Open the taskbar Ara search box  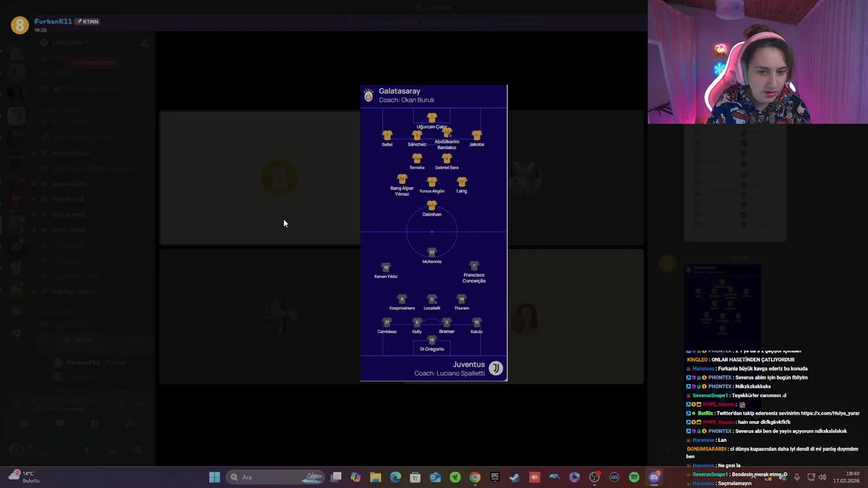(x=275, y=477)
